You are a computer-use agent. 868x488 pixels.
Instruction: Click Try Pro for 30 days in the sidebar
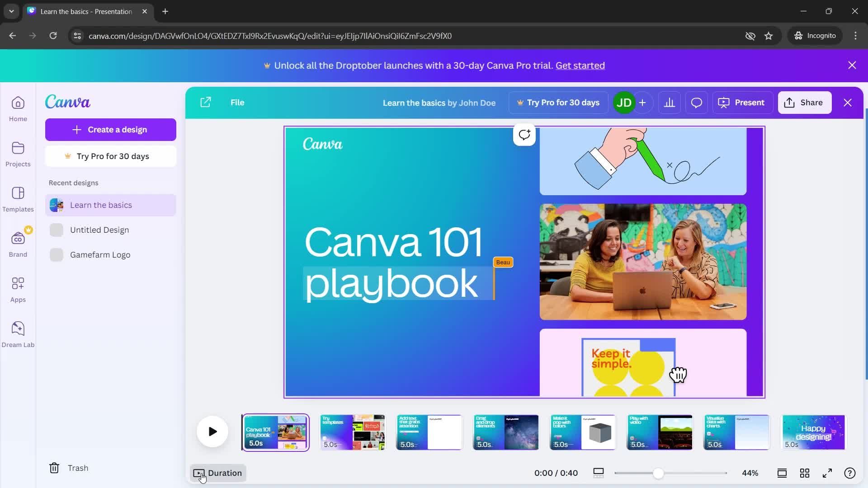pos(111,156)
